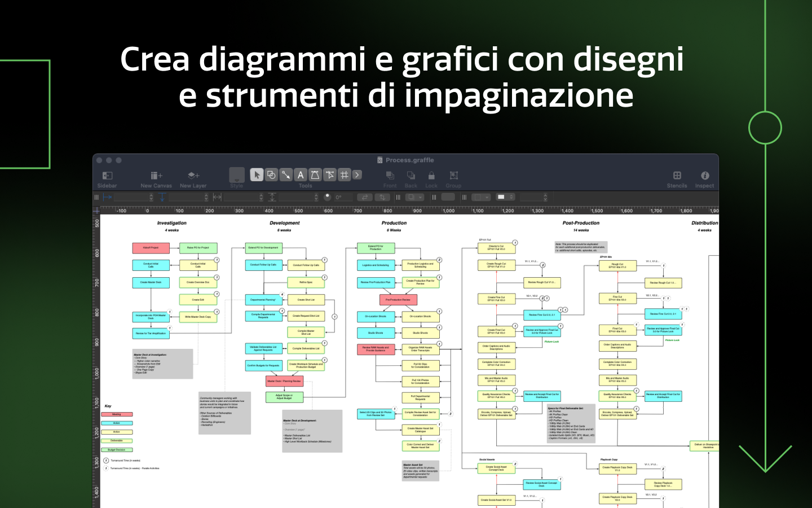Select the Write Master Deck Copy box

(x=198, y=317)
